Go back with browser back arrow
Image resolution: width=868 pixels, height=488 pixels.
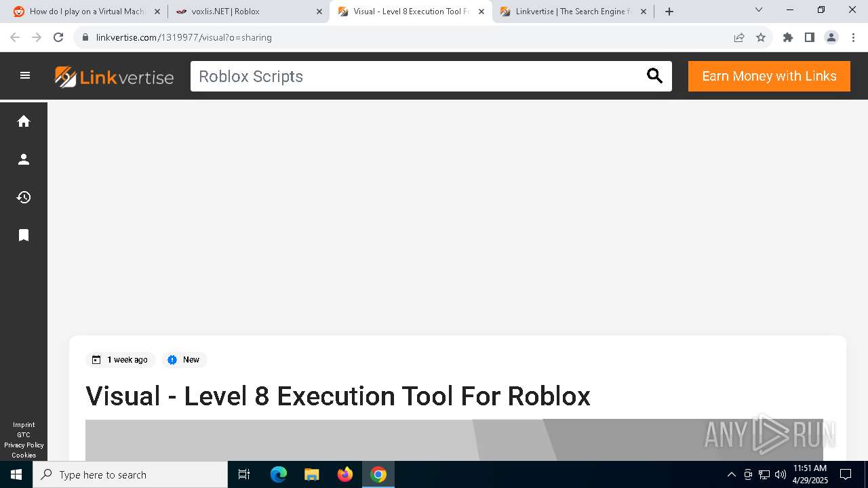point(15,37)
